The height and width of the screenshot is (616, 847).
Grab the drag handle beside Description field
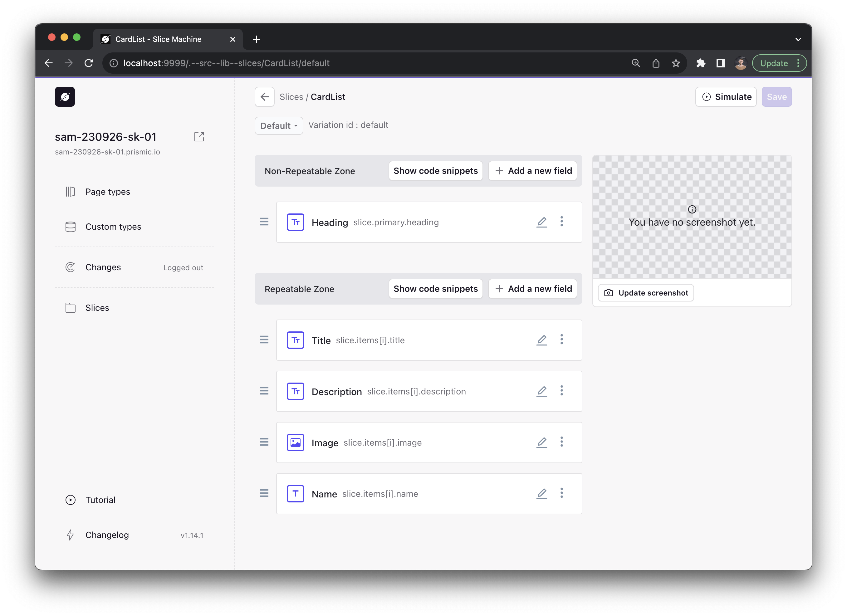tap(264, 391)
